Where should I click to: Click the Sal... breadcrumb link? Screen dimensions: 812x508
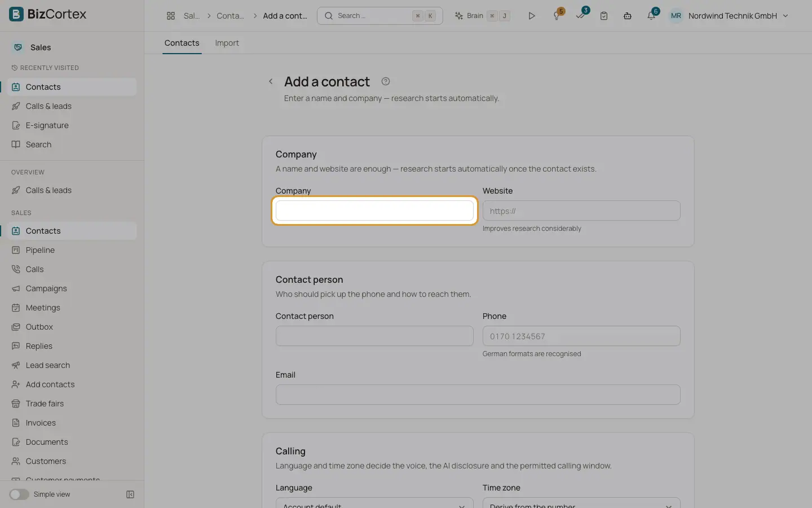coord(192,16)
